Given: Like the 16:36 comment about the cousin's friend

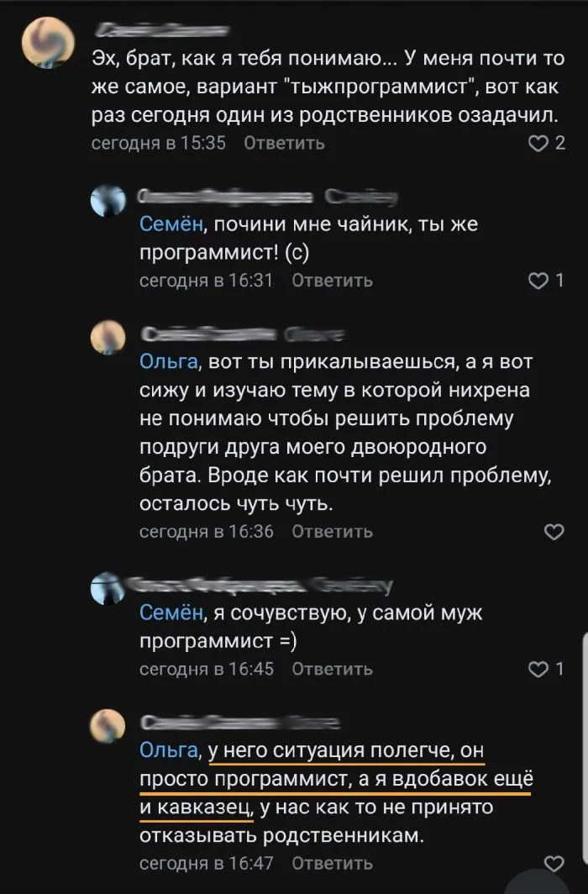Looking at the screenshot, I should click(x=554, y=531).
